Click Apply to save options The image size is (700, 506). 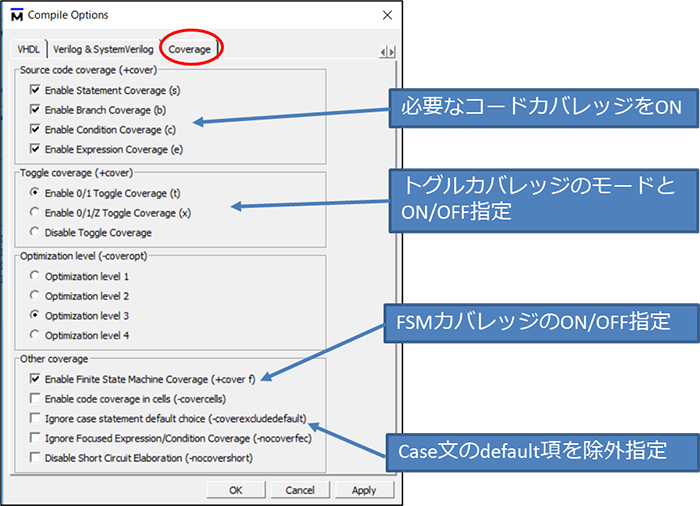(364, 490)
